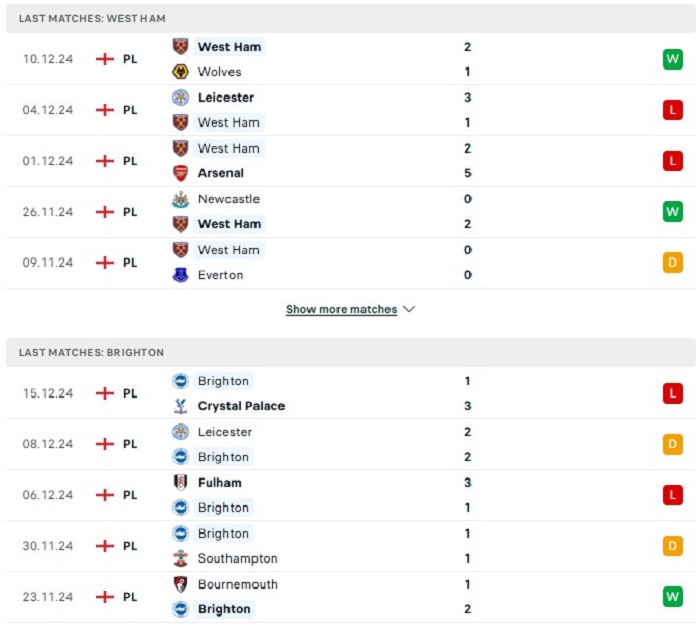Click green W badge for Wolves match
This screenshot has height=629, width=700.
coord(673,59)
